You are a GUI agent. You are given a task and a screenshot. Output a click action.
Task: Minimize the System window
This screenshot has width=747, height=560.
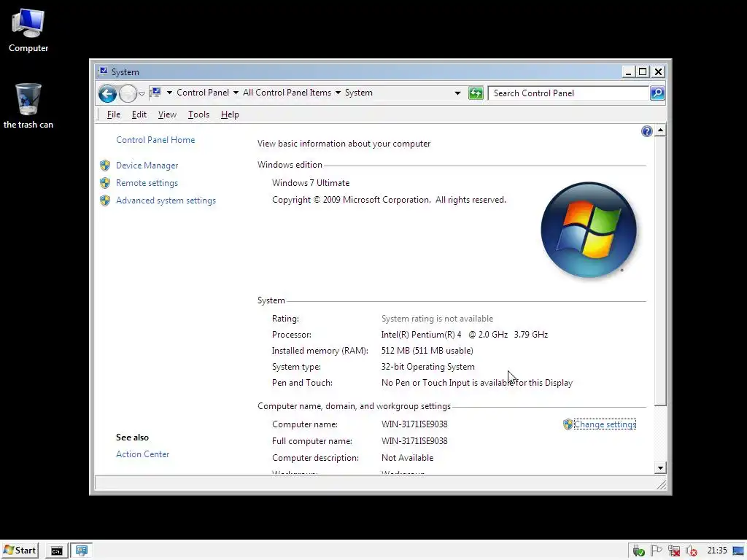628,72
